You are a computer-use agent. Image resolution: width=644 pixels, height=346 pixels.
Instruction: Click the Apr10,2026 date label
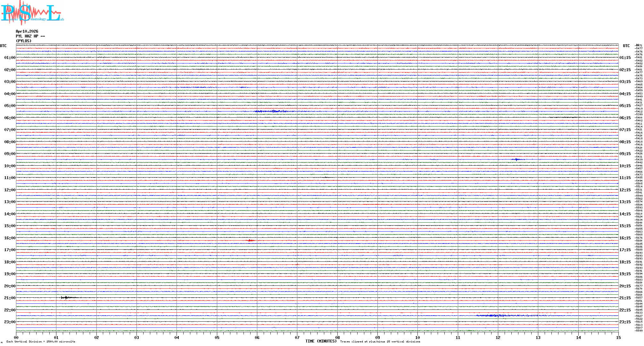point(27,31)
